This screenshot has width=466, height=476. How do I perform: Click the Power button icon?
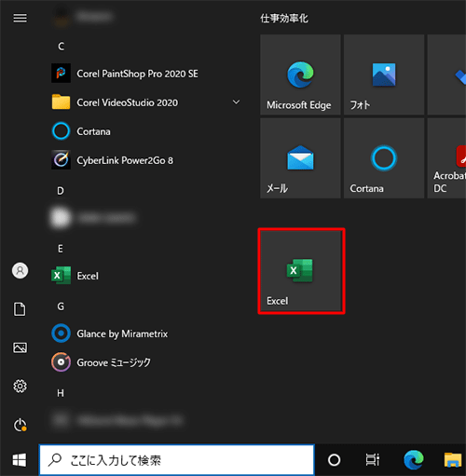click(21, 425)
